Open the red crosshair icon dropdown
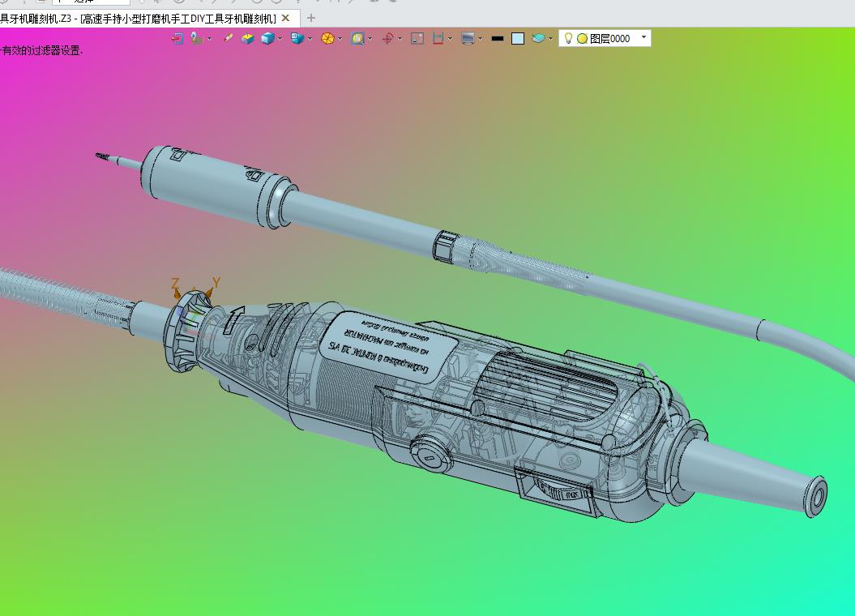Image resolution: width=855 pixels, height=616 pixels. point(400,39)
